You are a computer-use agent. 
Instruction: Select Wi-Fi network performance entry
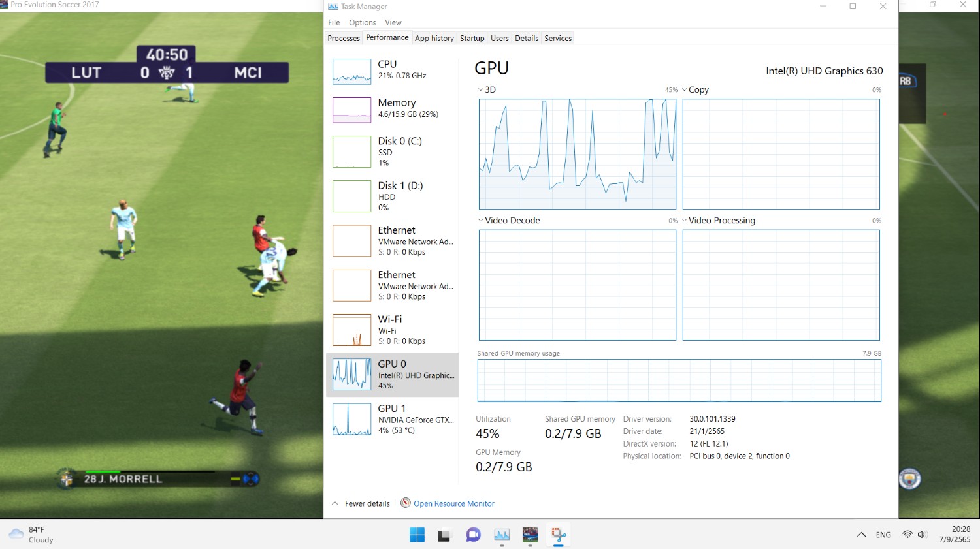[392, 330]
